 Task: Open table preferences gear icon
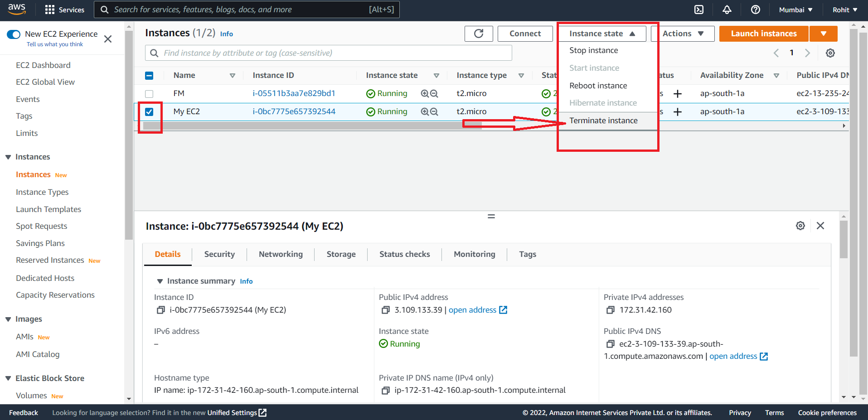coord(830,53)
